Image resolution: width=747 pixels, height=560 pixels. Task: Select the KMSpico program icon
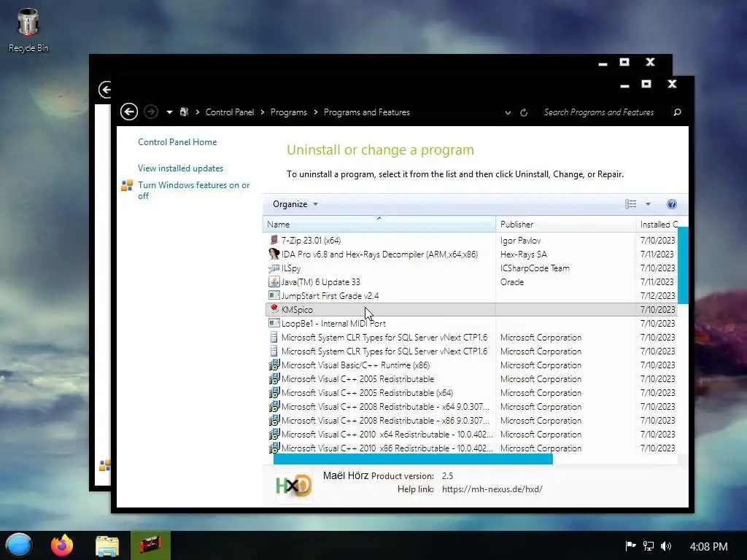[x=274, y=309]
